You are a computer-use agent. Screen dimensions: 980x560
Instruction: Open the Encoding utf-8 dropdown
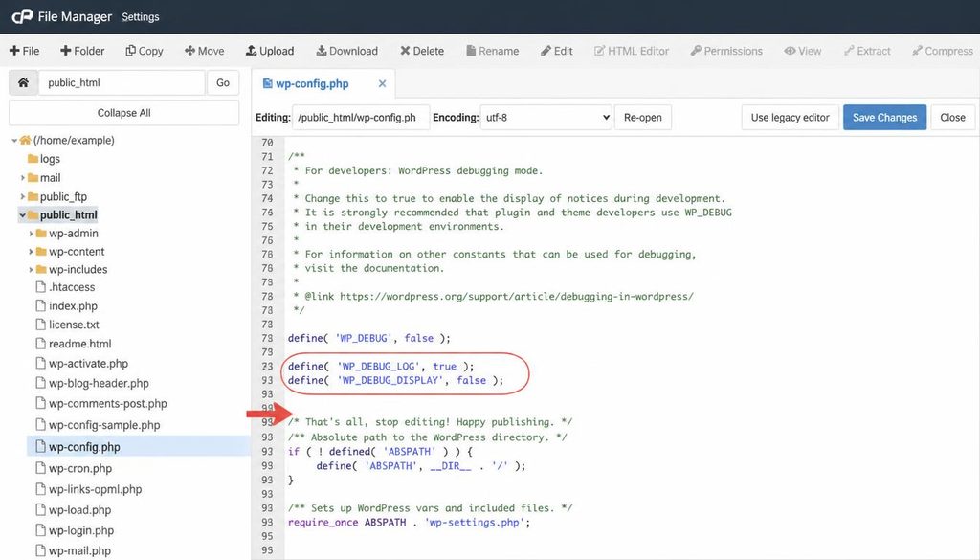point(546,118)
